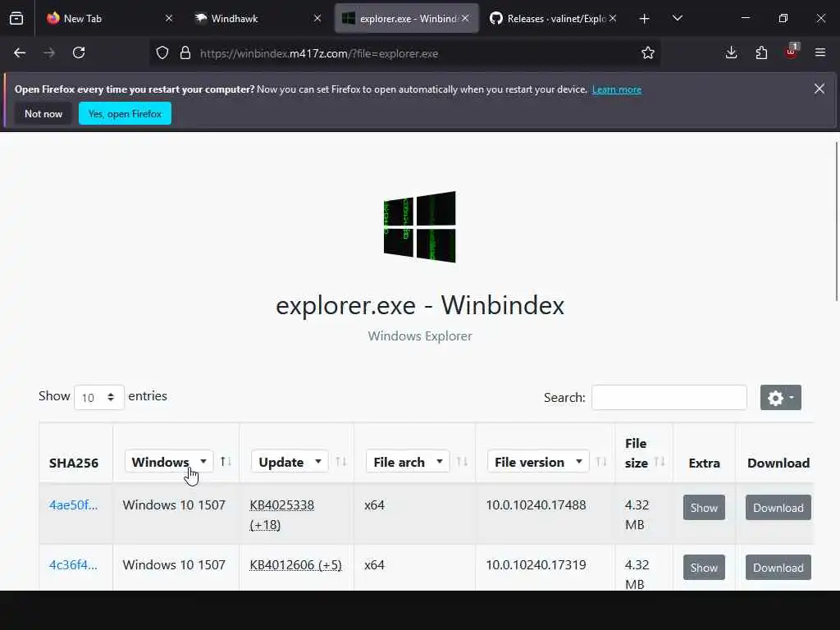Screen dimensions: 840x630
Task: Select the version text 10.0.10240.17488
Action: coord(536,505)
